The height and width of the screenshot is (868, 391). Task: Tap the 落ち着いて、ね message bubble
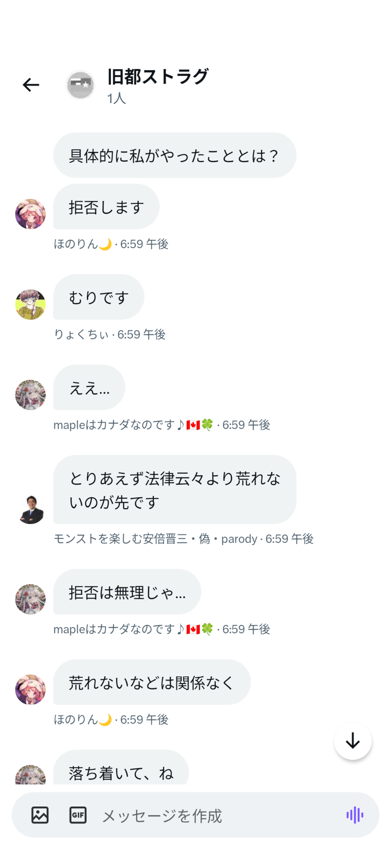pos(121,768)
